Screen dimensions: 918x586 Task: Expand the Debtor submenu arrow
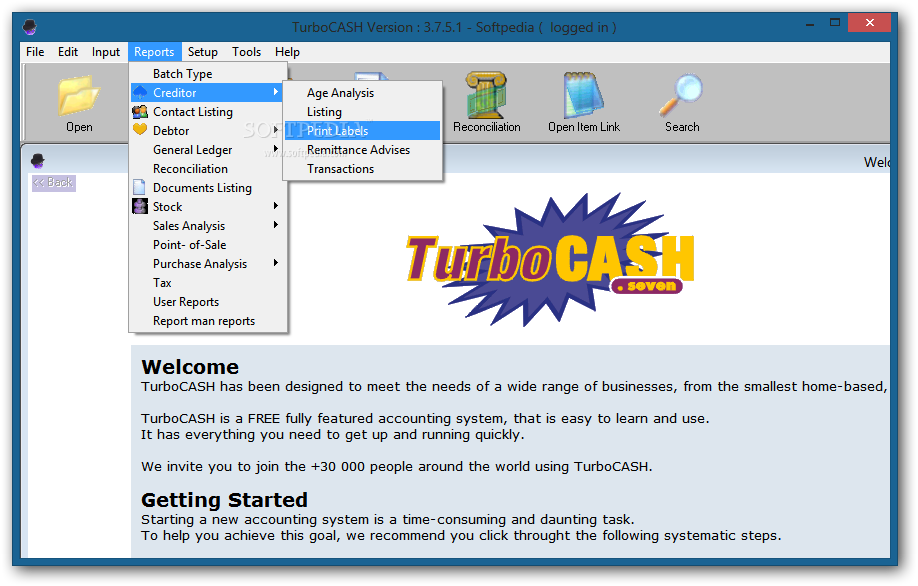(276, 130)
